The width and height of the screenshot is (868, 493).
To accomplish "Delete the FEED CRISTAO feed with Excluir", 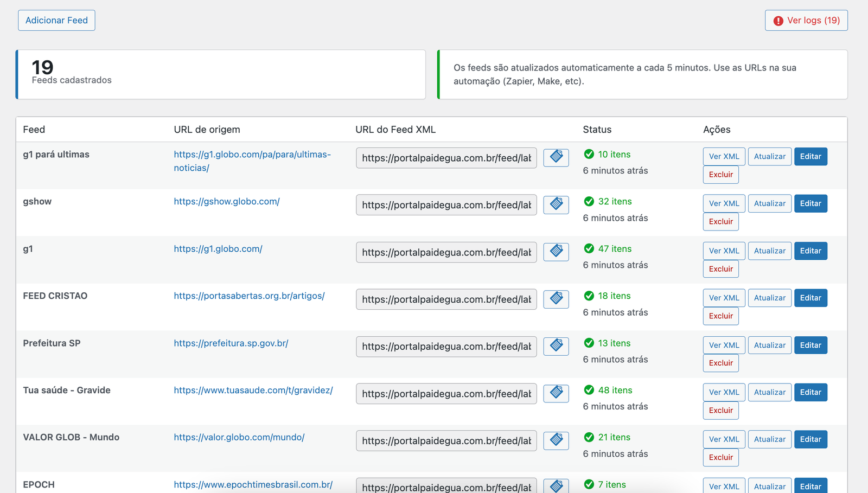I will [x=720, y=316].
